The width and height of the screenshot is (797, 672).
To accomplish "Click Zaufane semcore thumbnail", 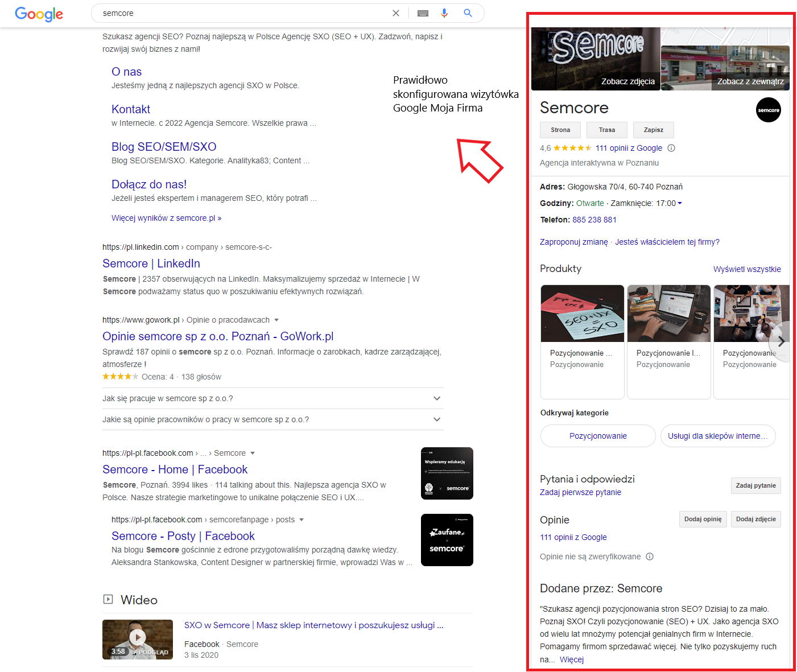I will [x=447, y=540].
